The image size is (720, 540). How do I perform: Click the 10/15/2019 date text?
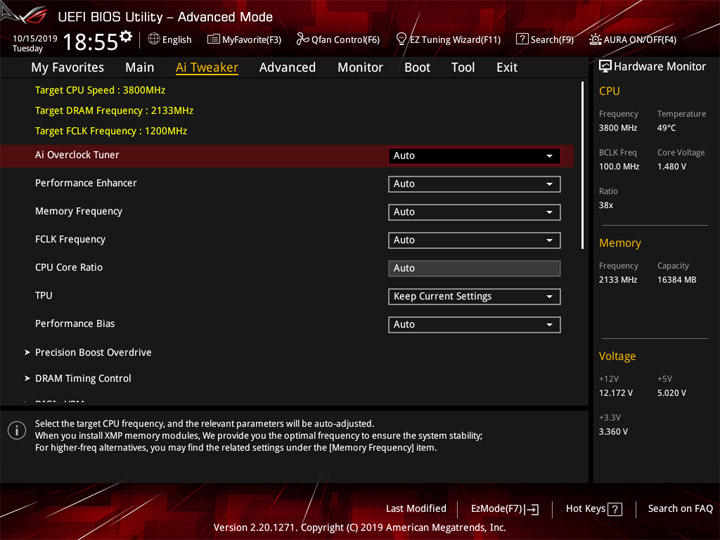click(35, 38)
